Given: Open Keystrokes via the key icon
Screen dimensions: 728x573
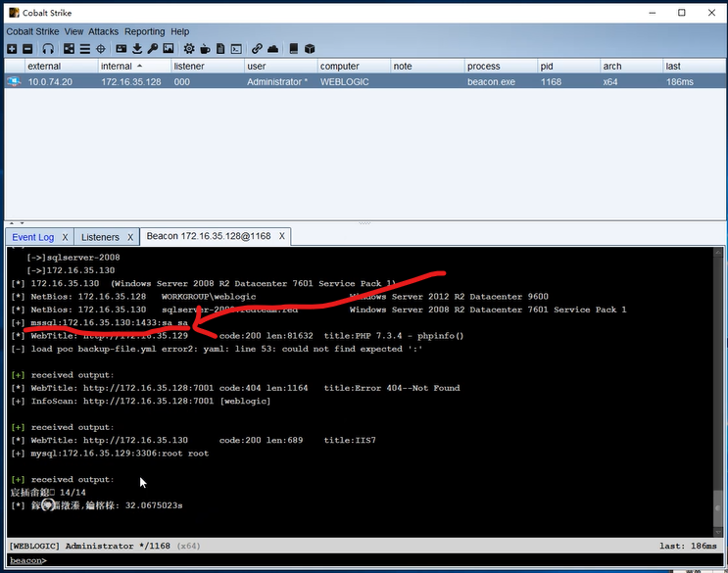Looking at the screenshot, I should (x=153, y=48).
